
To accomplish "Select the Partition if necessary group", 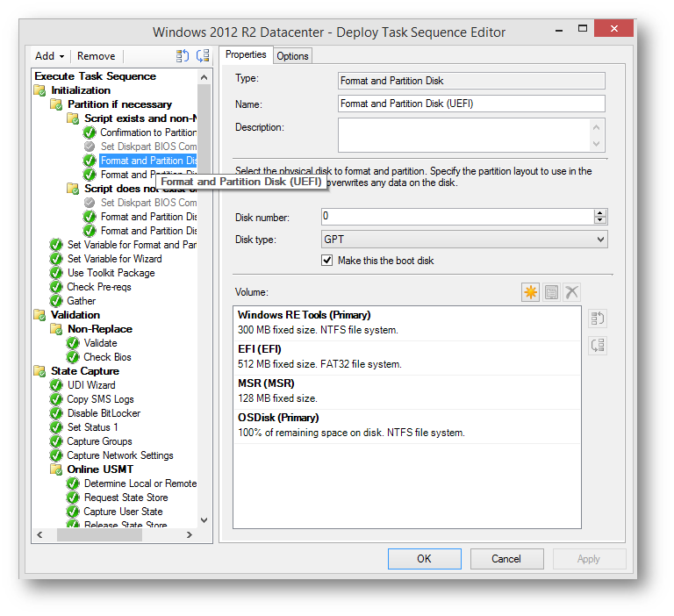I will (119, 104).
